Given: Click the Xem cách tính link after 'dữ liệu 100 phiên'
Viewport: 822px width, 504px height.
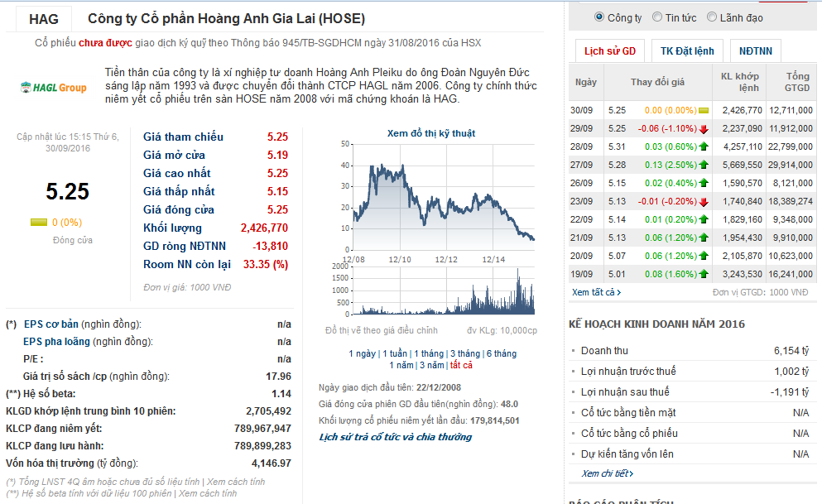Looking at the screenshot, I should pos(208,493).
